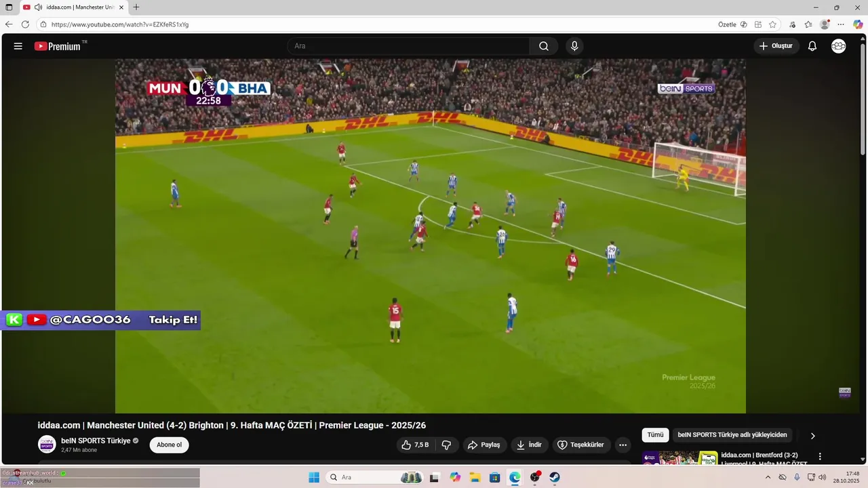
Task: Show more filter chips with right chevron
Action: click(812, 436)
